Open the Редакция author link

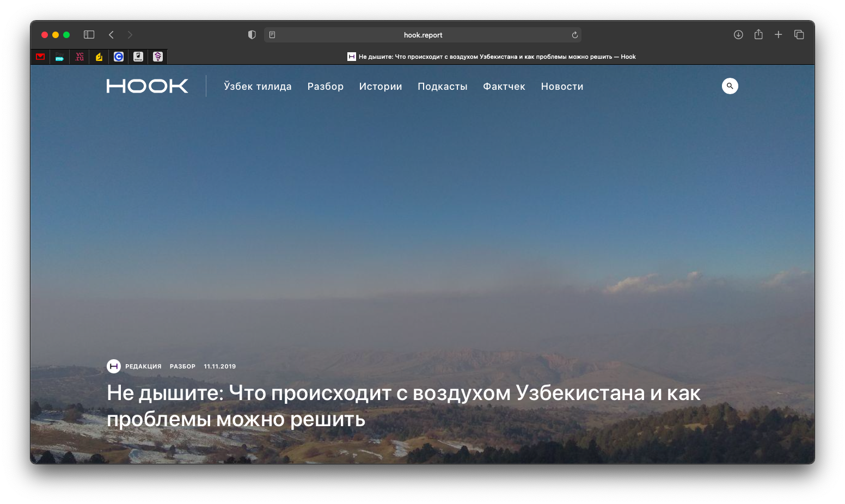tap(143, 366)
